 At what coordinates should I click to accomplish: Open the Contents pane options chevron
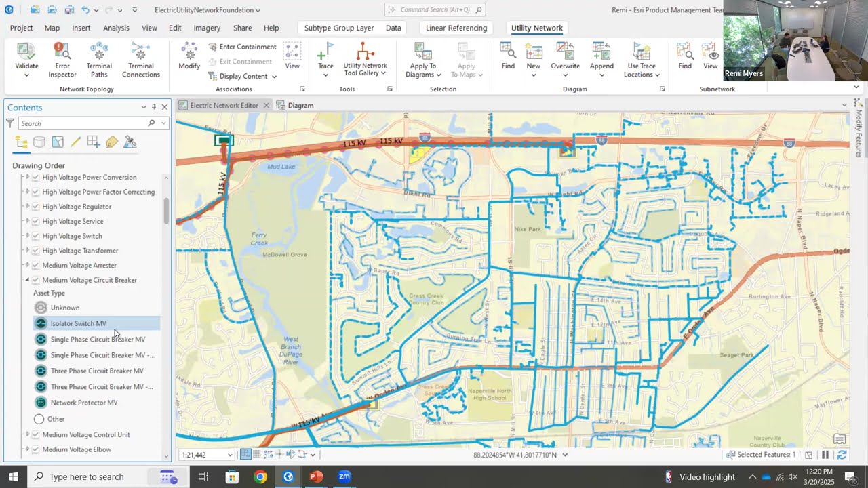pyautogui.click(x=143, y=107)
